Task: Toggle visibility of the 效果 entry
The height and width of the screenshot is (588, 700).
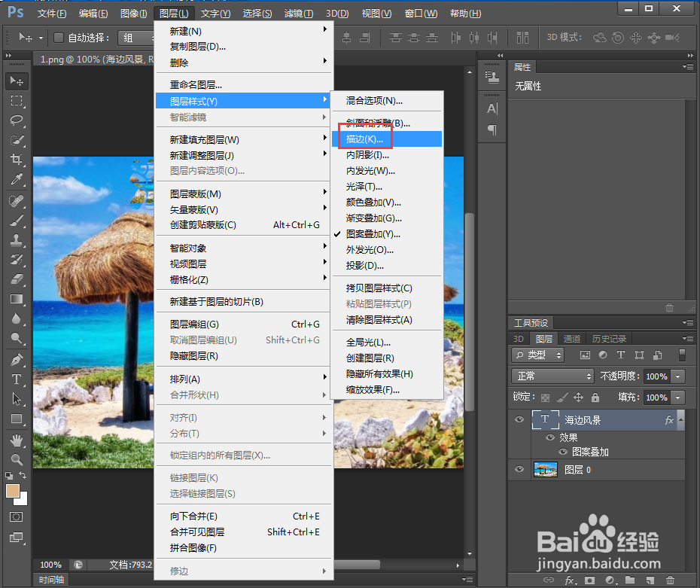Action: [x=550, y=437]
